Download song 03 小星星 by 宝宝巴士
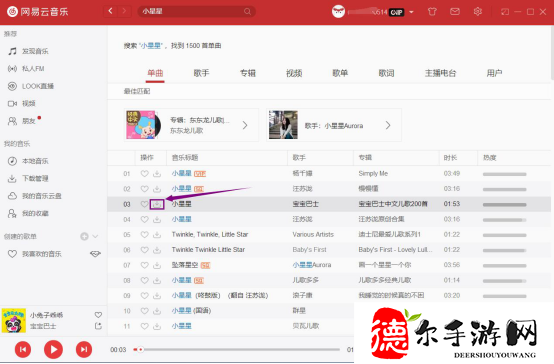The height and width of the screenshot is (364, 554). coord(157,204)
